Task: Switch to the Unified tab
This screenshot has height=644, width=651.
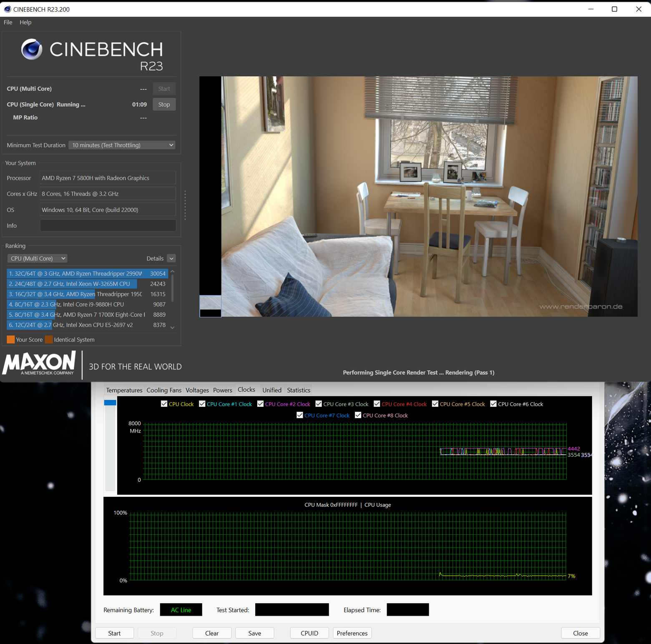Action: [x=272, y=390]
